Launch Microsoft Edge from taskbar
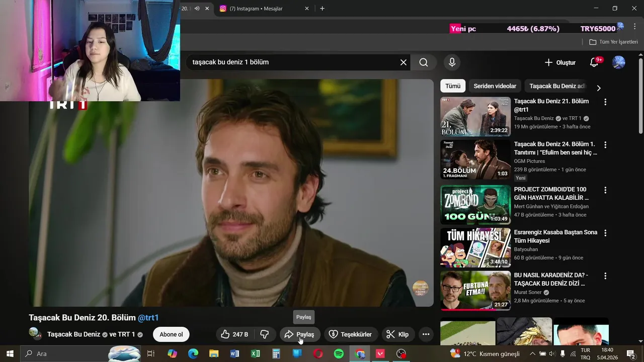The image size is (644, 362). 193,353
